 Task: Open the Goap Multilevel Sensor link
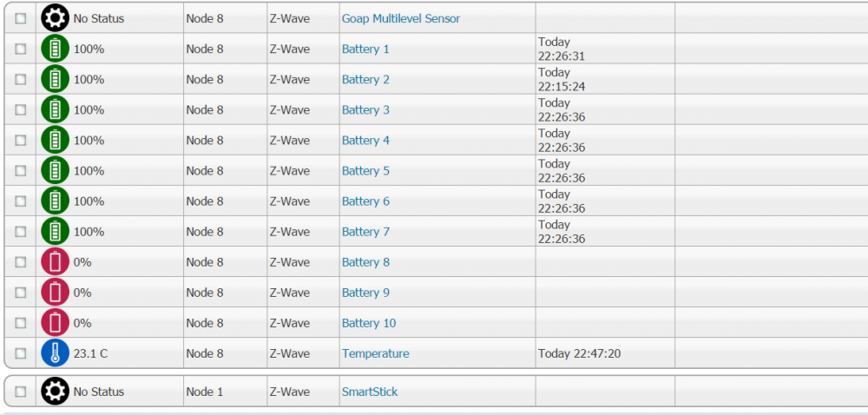[400, 18]
